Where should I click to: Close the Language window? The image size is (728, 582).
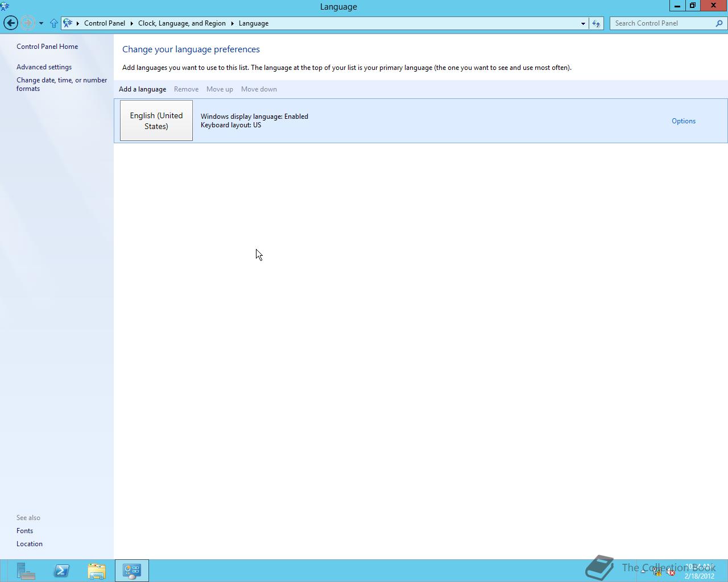[713, 6]
